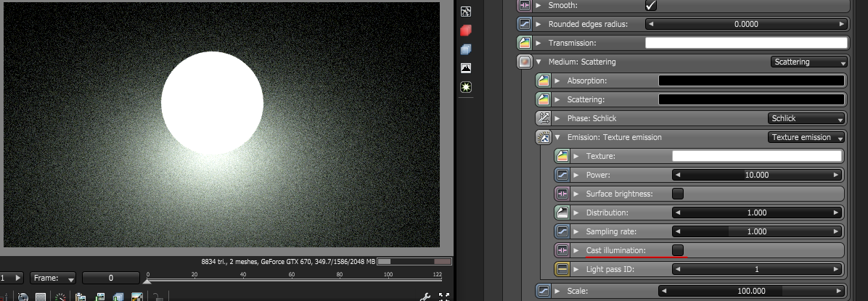Click the yellow int icon beside Light pass ID

[x=562, y=270]
